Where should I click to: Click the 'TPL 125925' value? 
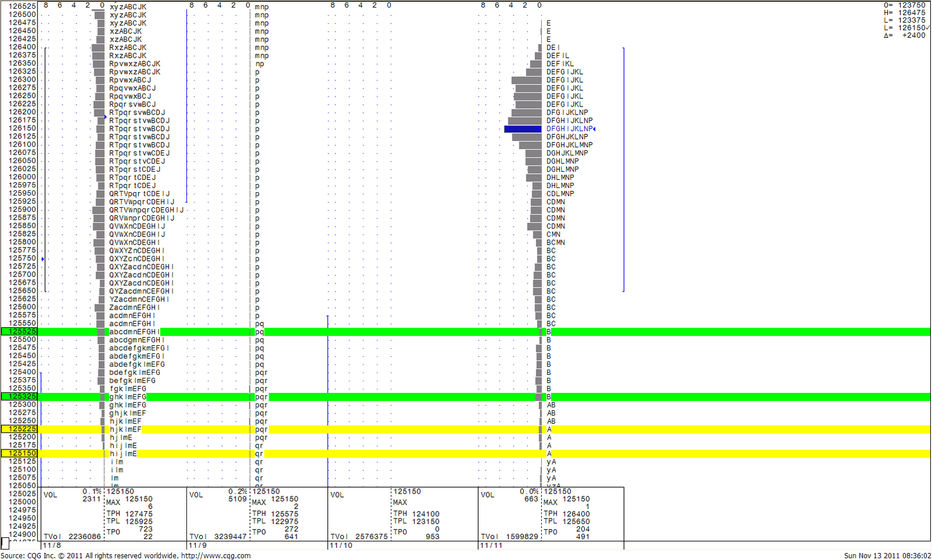[x=129, y=521]
